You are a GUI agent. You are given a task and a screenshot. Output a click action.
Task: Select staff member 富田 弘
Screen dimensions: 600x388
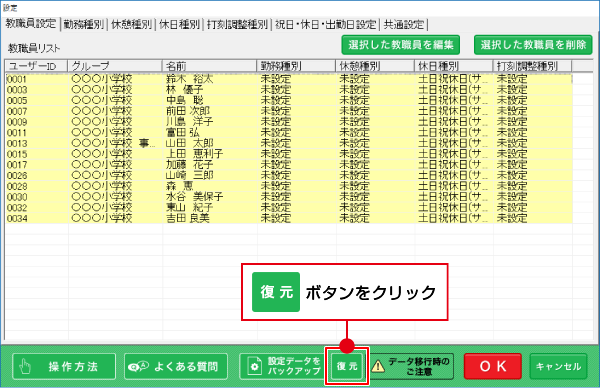pos(289,133)
